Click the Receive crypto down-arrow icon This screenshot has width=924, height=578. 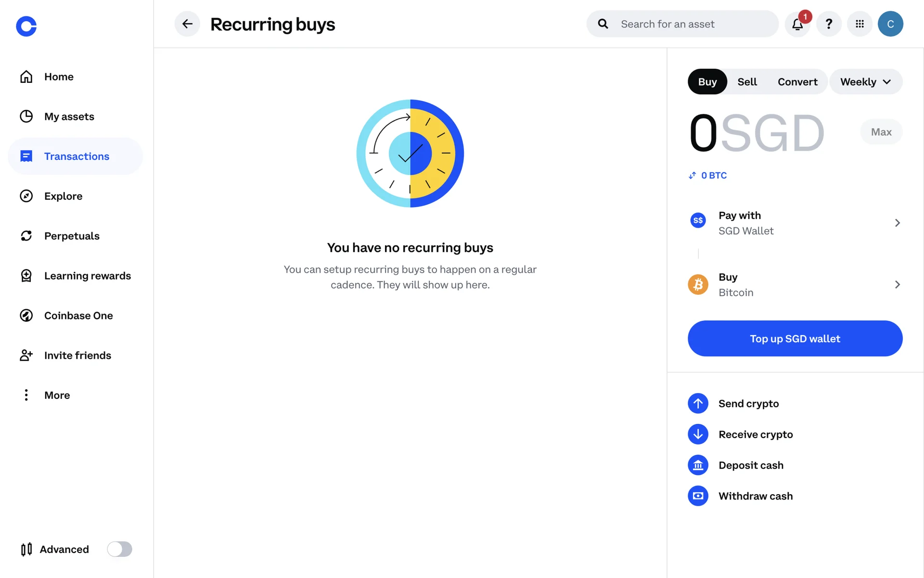[698, 434]
